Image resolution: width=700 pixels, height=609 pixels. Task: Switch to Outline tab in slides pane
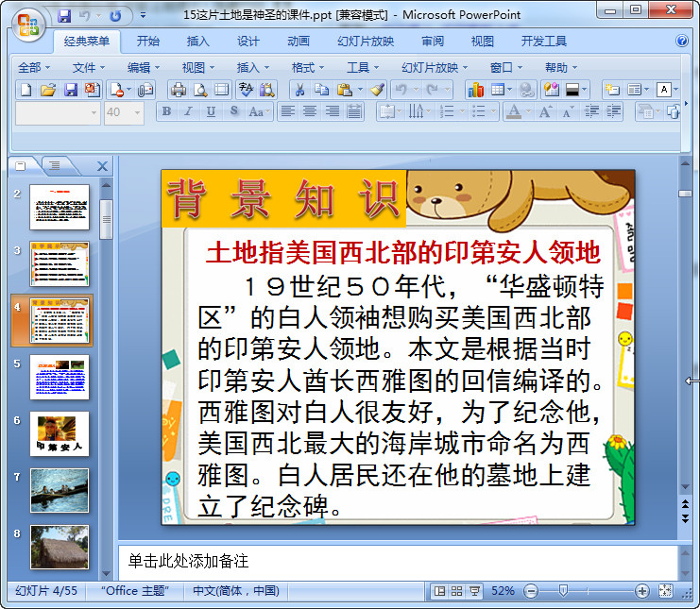55,166
